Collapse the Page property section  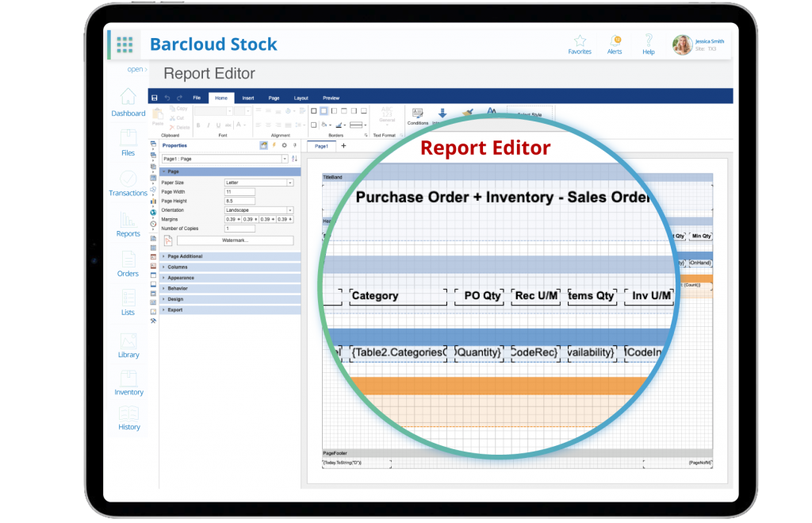[230, 171]
